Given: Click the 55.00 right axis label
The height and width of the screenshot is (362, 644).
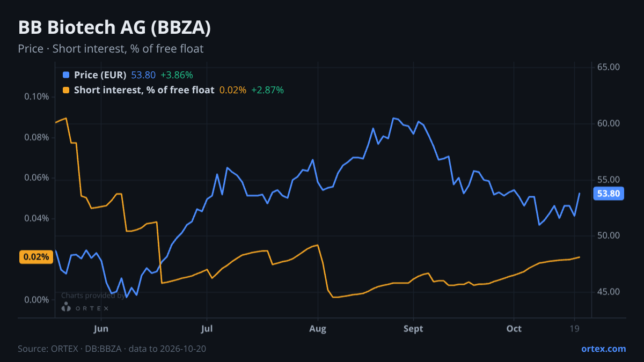Looking at the screenshot, I should pyautogui.click(x=609, y=180).
